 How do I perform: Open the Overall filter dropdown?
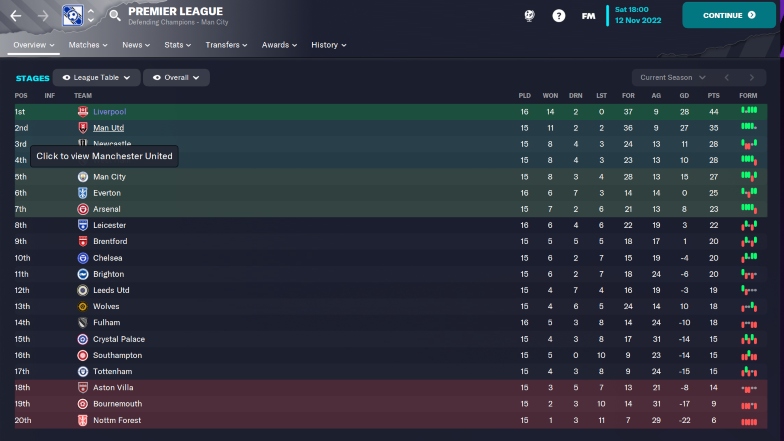coord(176,78)
